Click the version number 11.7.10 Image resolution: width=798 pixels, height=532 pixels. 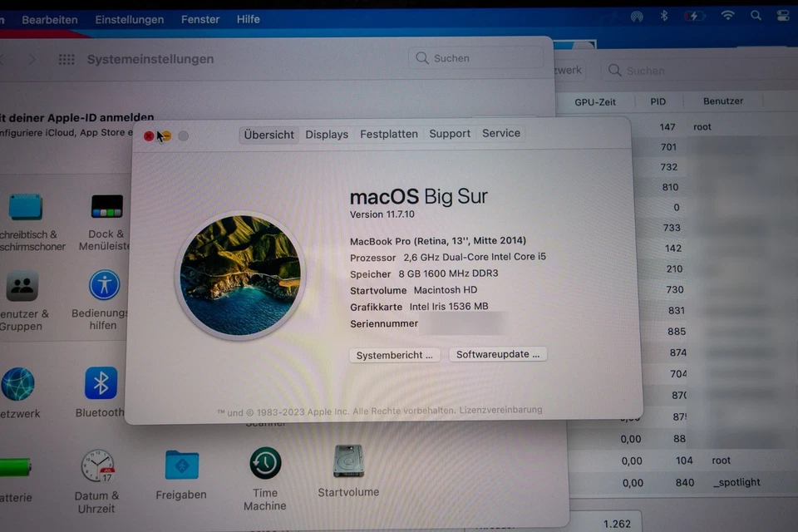tap(399, 214)
